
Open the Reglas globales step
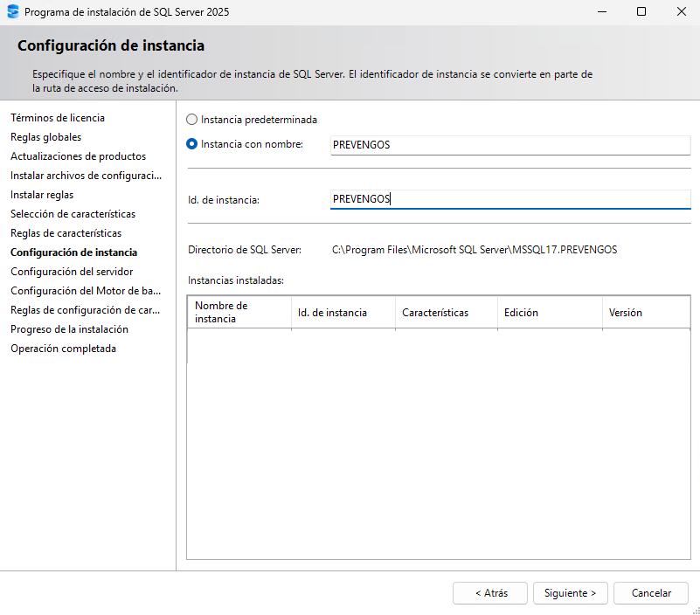(46, 137)
